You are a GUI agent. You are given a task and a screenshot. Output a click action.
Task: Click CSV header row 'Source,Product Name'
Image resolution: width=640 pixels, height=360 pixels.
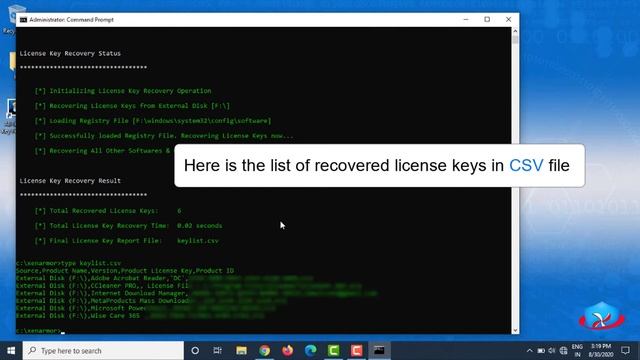pyautogui.click(x=125, y=271)
